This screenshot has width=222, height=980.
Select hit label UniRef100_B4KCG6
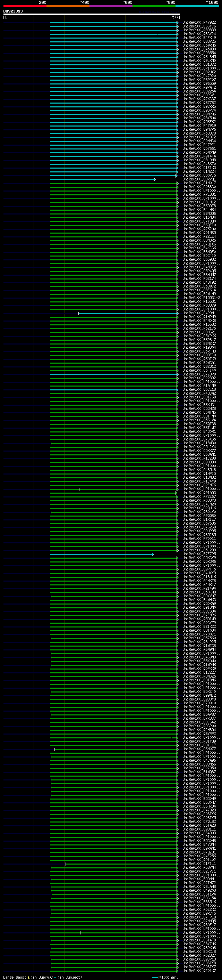[x=199, y=248]
